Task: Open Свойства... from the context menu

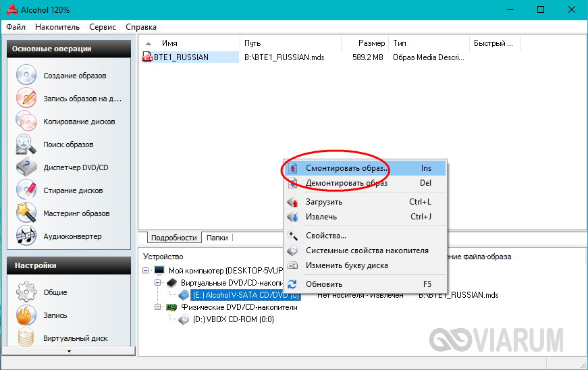Action: [x=365, y=236]
